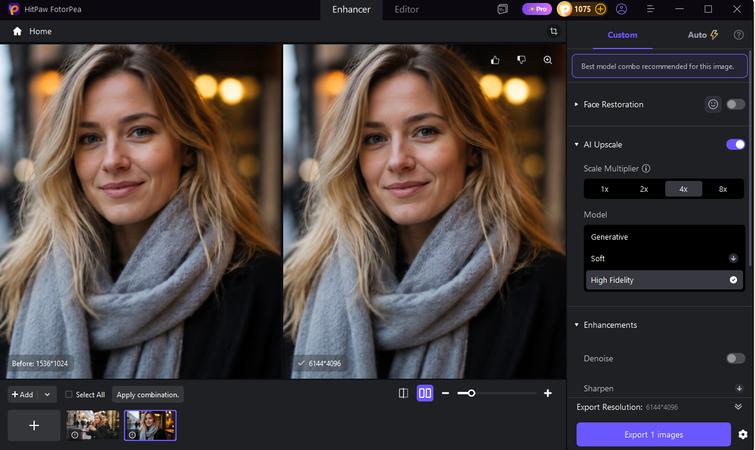This screenshot has width=755, height=450.
Task: Click the preview zoom slider handle
Action: [x=471, y=393]
